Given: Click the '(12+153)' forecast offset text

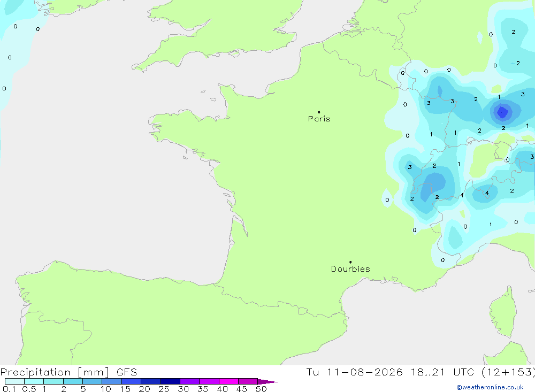Looking at the screenshot, I should coord(508,372).
